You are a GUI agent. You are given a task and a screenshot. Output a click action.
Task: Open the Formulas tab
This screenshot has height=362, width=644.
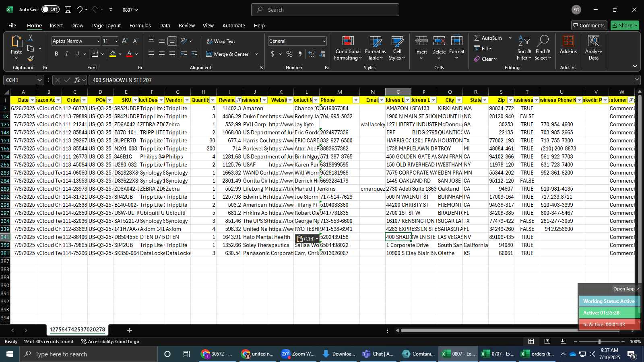pyautogui.click(x=140, y=25)
